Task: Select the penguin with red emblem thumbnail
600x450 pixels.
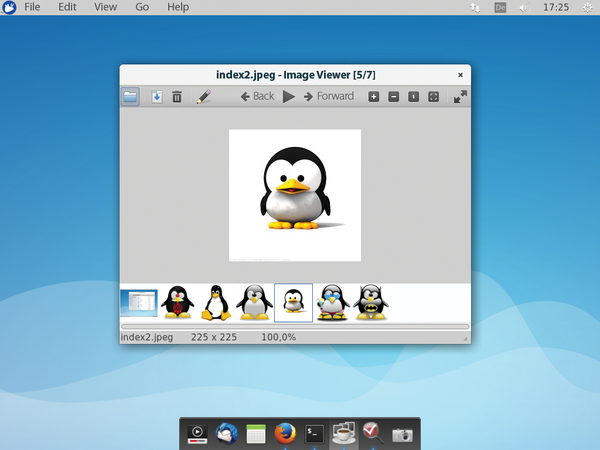Action: (178, 302)
